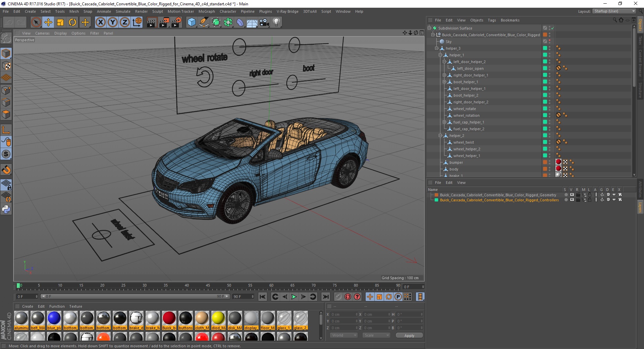Select Polygons mode in left sidebar
This screenshot has height=349, width=644.
(6, 114)
